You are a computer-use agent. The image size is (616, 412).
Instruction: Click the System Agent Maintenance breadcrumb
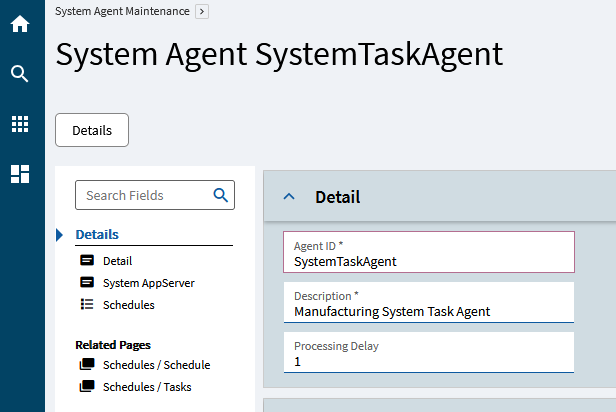point(122,11)
